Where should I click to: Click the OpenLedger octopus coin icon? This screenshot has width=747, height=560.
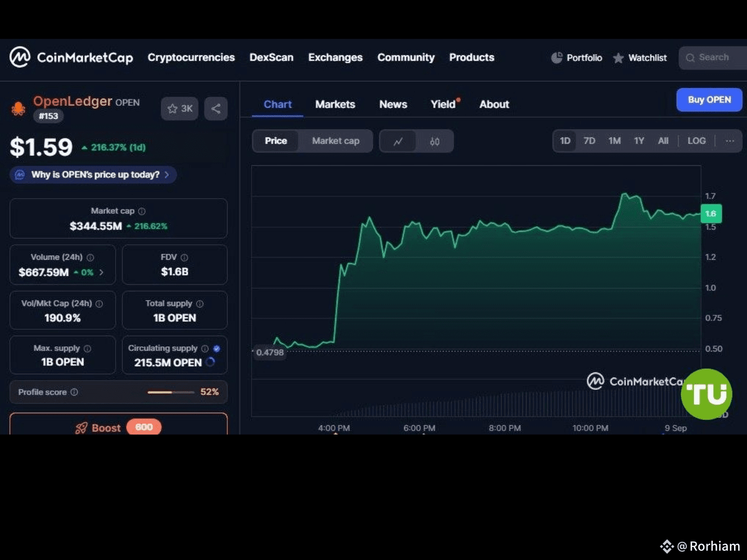click(18, 108)
